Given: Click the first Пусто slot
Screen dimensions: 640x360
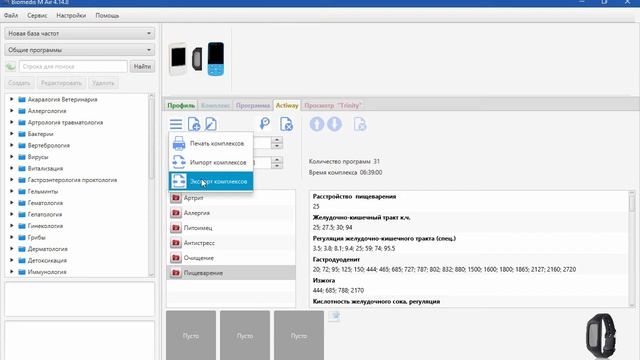Looking at the screenshot, I should [x=191, y=336].
